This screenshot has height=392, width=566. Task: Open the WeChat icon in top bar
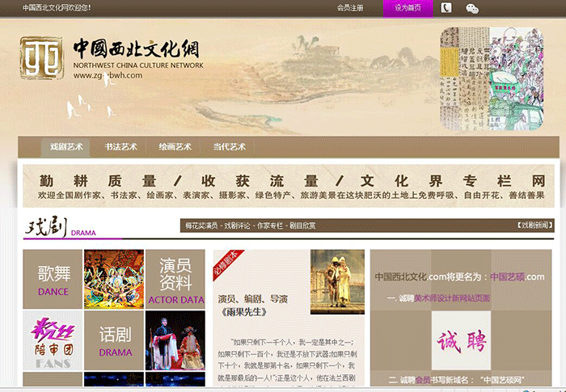pyautogui.click(x=472, y=8)
